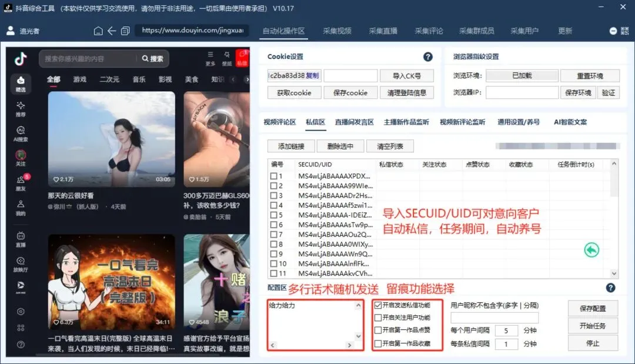Click the red 私信 icon in the Douyin header

point(242,58)
